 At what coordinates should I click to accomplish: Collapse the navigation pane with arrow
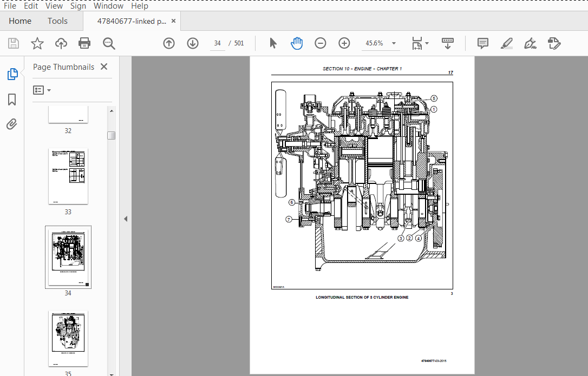point(126,219)
